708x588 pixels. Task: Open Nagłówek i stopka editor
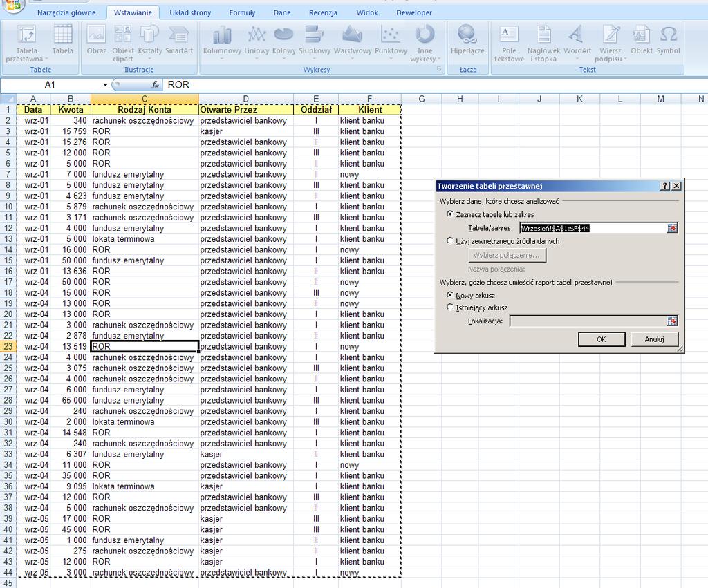tap(543, 44)
